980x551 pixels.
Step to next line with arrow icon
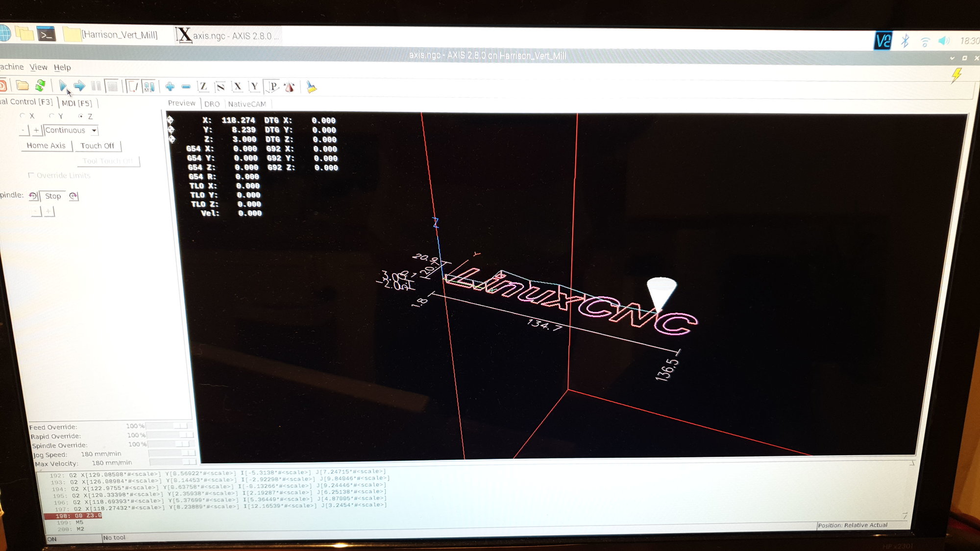(79, 86)
